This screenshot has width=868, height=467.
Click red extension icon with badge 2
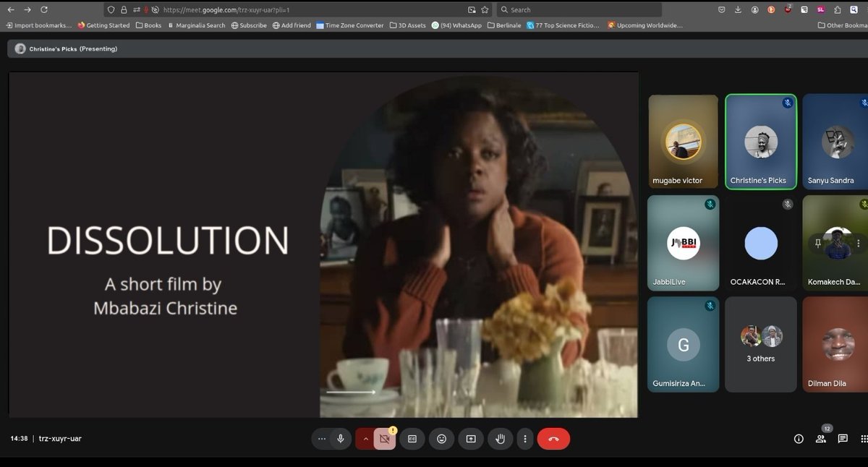coord(788,9)
